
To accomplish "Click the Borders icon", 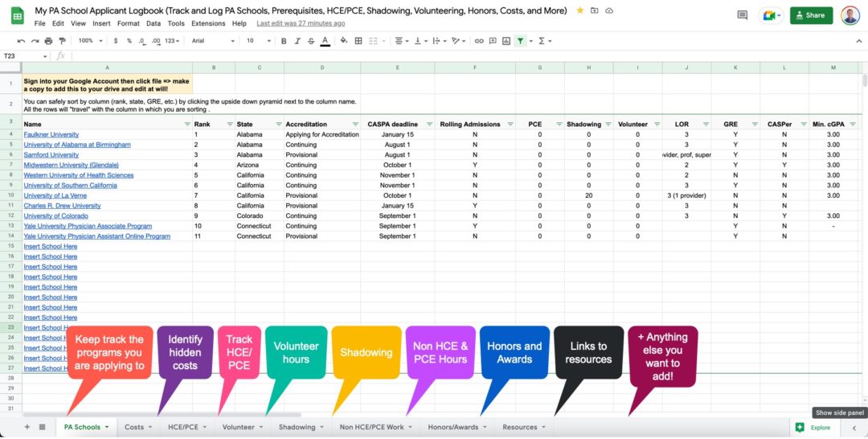I will click(358, 41).
